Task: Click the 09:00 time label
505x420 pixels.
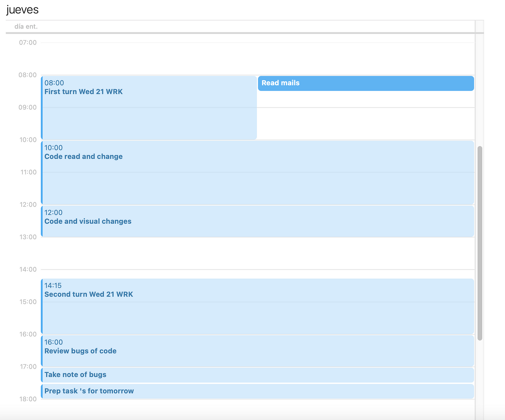Action: [28, 108]
